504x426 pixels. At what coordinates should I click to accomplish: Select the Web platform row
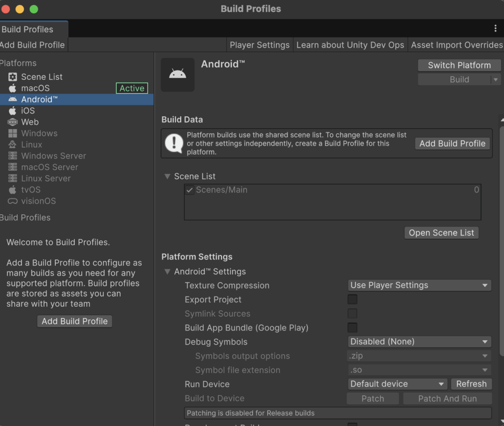[76, 122]
